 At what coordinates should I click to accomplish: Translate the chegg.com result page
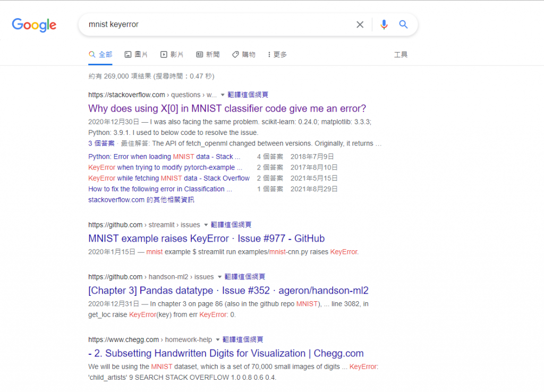(242, 339)
